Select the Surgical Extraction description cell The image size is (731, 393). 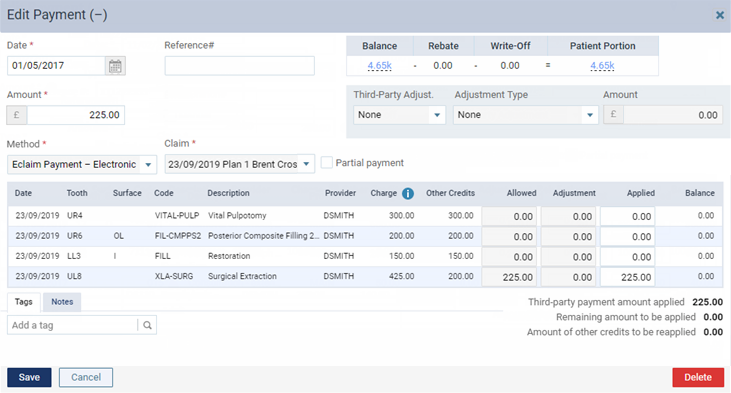click(x=242, y=276)
